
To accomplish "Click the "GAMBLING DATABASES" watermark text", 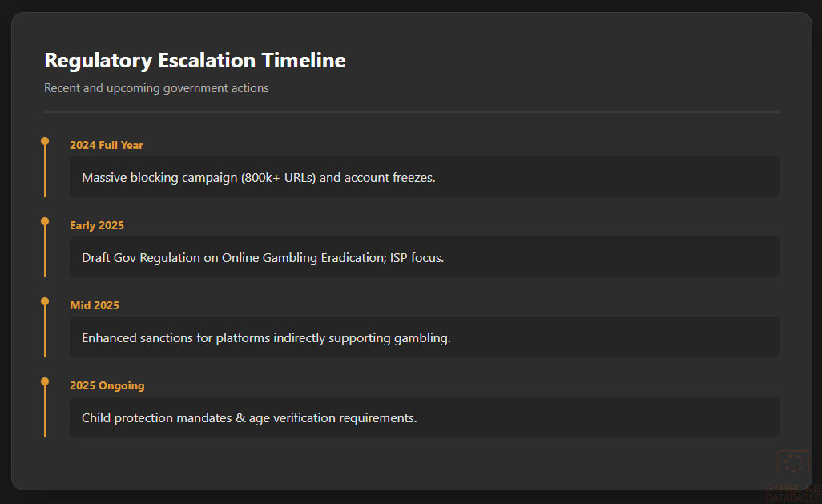I will click(x=793, y=492).
